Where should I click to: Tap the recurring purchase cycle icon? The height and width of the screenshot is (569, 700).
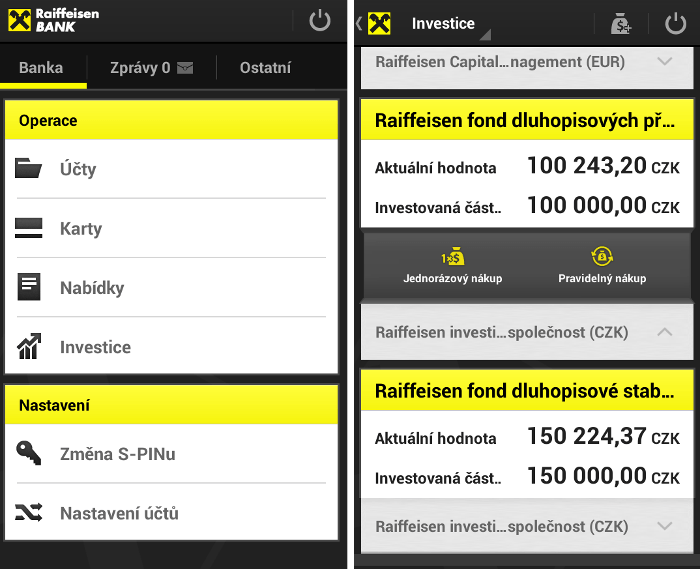[602, 257]
